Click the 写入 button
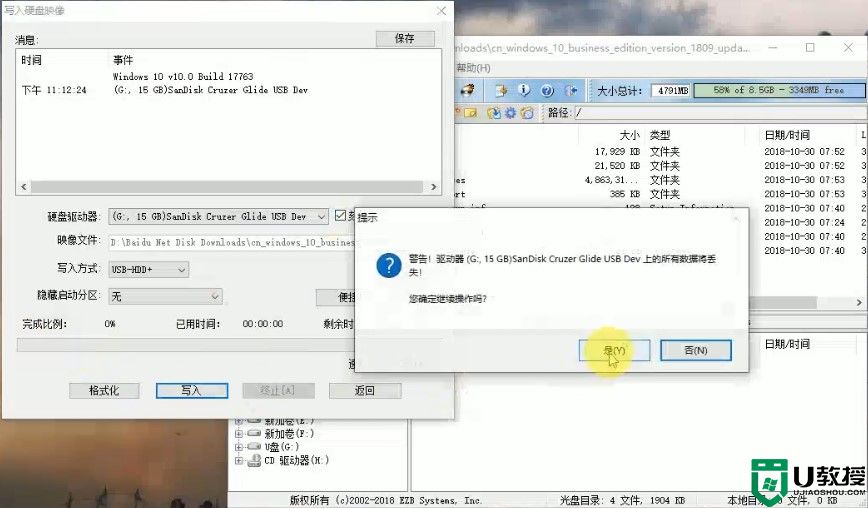 192,390
